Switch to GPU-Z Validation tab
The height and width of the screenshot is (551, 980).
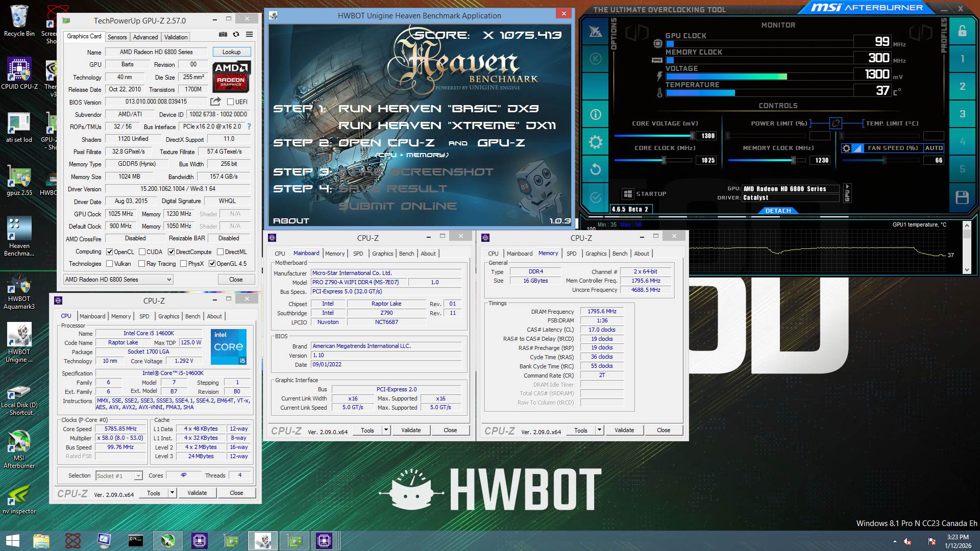point(176,37)
